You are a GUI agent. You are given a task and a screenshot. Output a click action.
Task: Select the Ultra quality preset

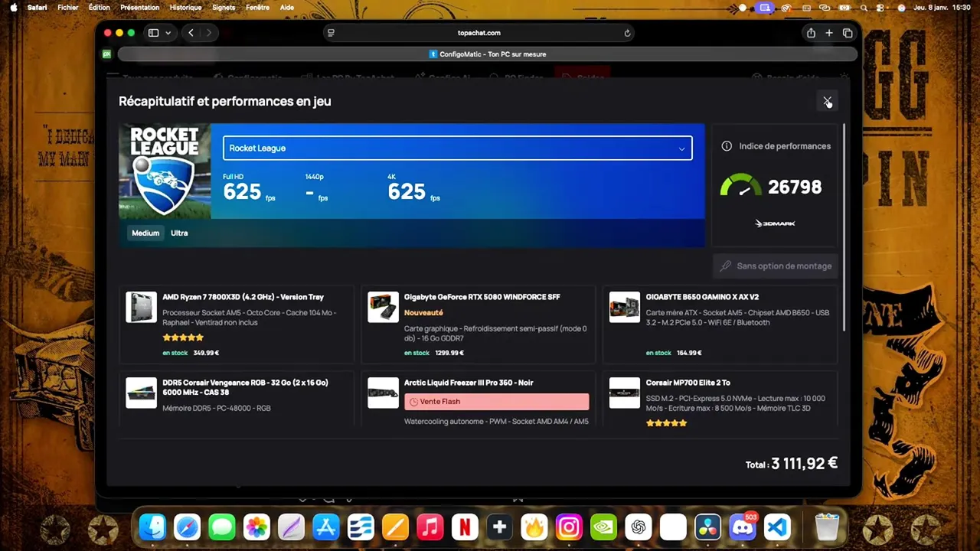[x=179, y=233]
